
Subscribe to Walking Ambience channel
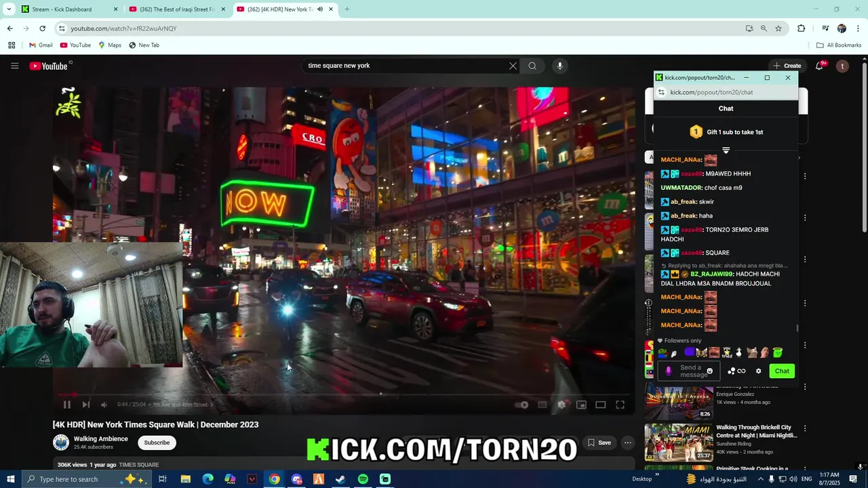tap(157, 443)
